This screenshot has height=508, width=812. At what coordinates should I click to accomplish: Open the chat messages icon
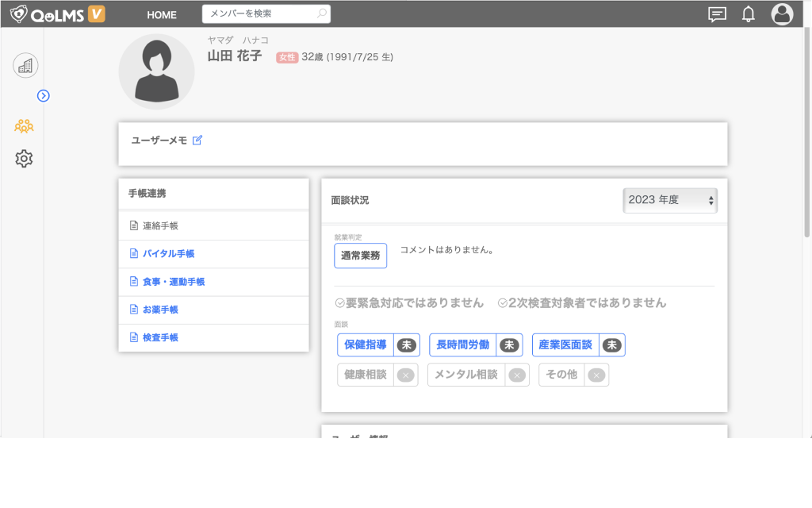(717, 14)
